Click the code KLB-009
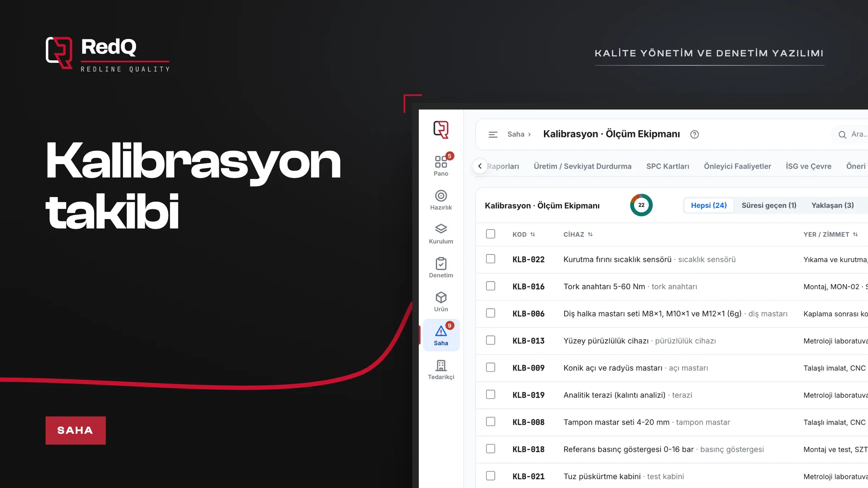868x488 pixels. (528, 368)
